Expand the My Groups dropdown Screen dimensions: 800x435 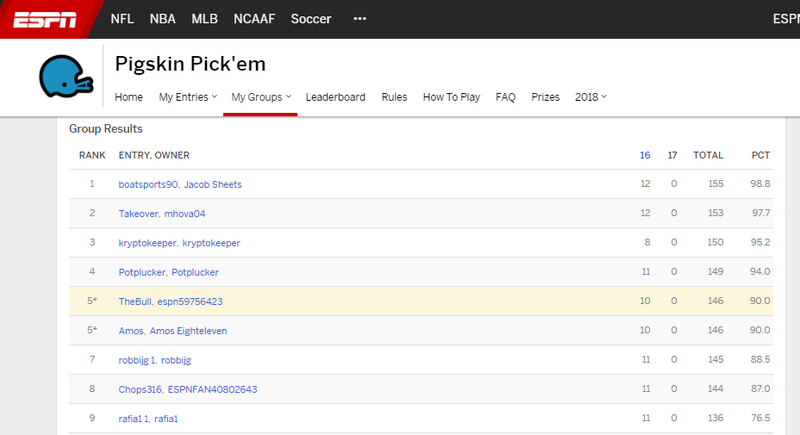261,97
